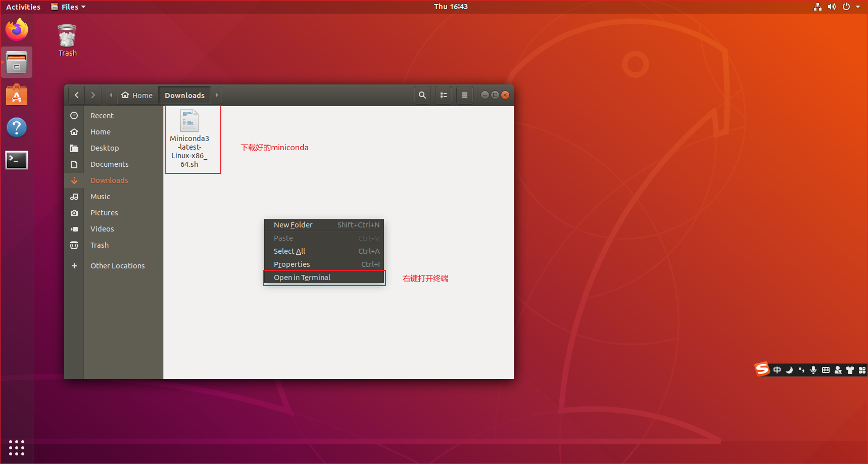Click the Downloads path bar button
This screenshot has width=868, height=464.
pyautogui.click(x=185, y=95)
